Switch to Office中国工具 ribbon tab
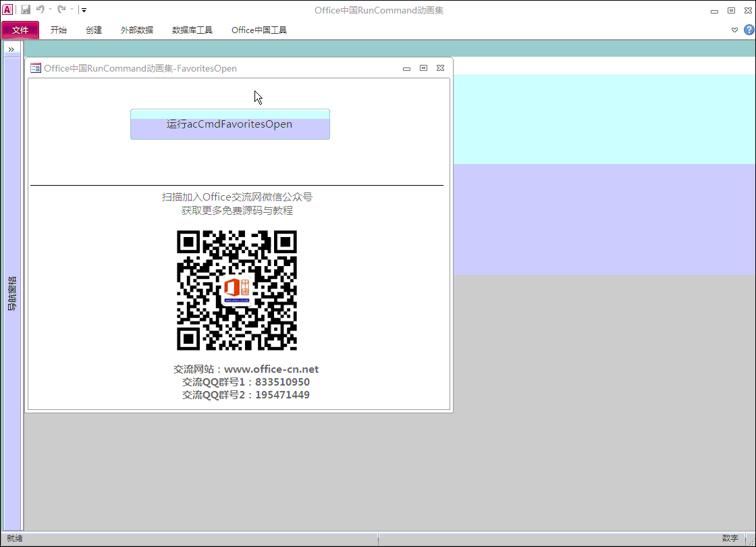Viewport: 756px width, 547px height. click(259, 30)
